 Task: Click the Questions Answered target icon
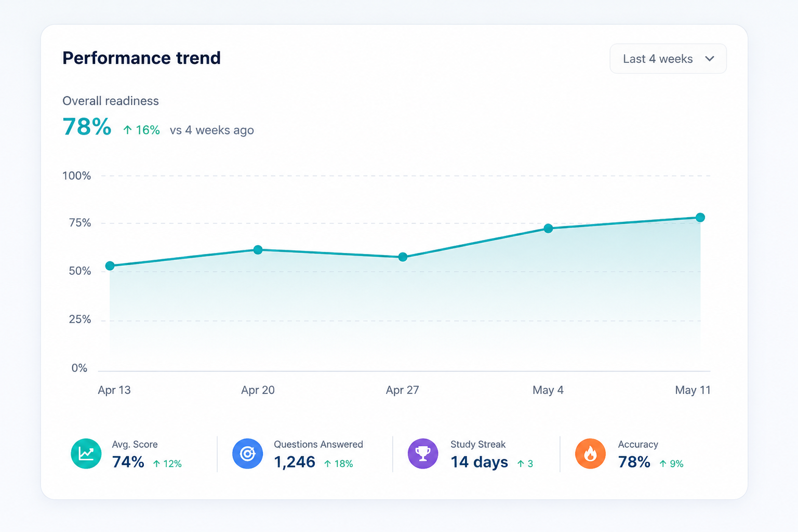[x=248, y=454]
